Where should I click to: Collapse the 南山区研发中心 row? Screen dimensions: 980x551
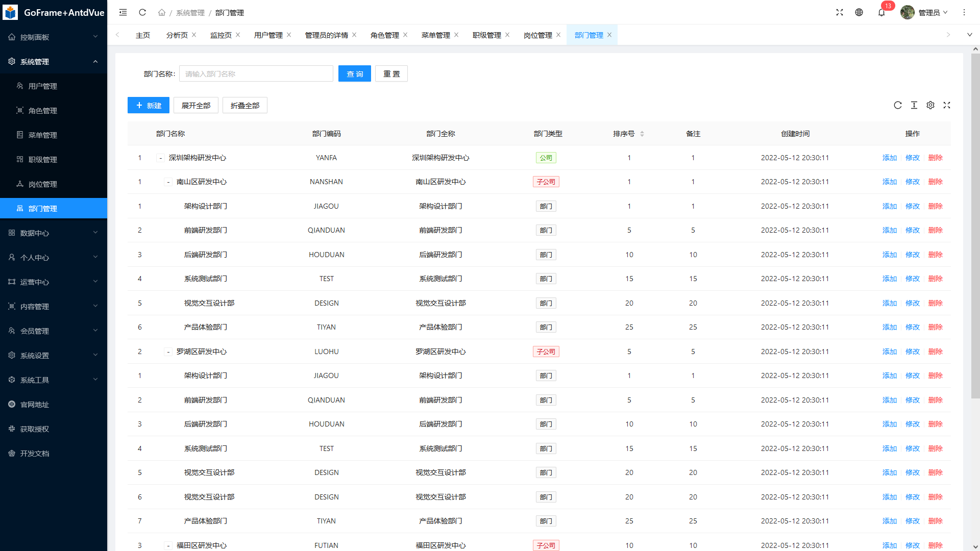[x=168, y=182]
